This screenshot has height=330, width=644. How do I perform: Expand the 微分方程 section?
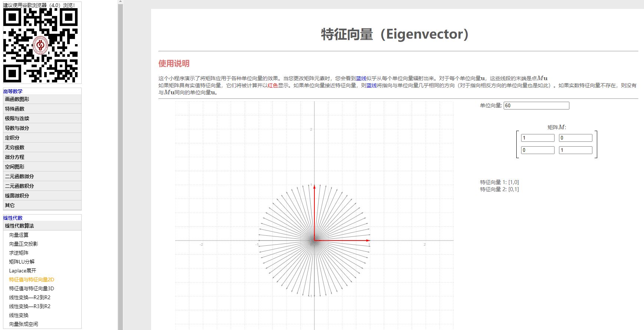point(15,157)
